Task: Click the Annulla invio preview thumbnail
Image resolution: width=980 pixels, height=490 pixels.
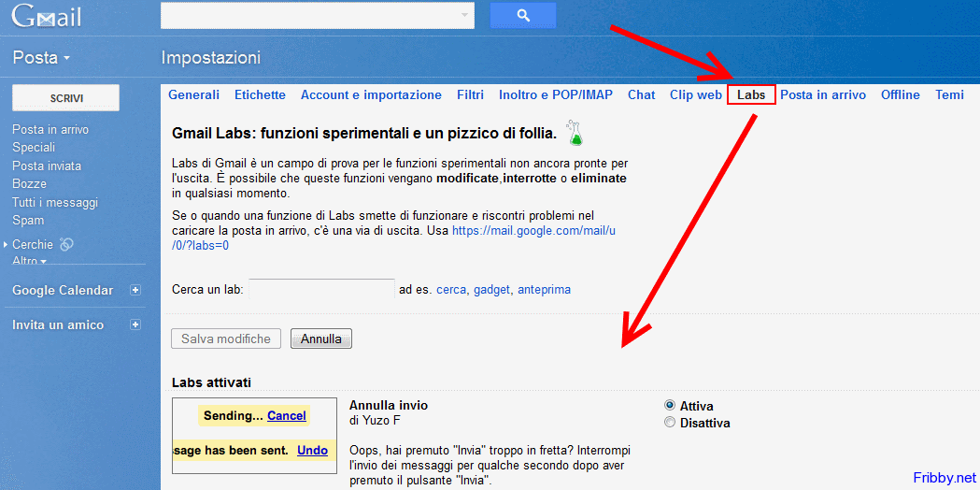Action: 254,436
